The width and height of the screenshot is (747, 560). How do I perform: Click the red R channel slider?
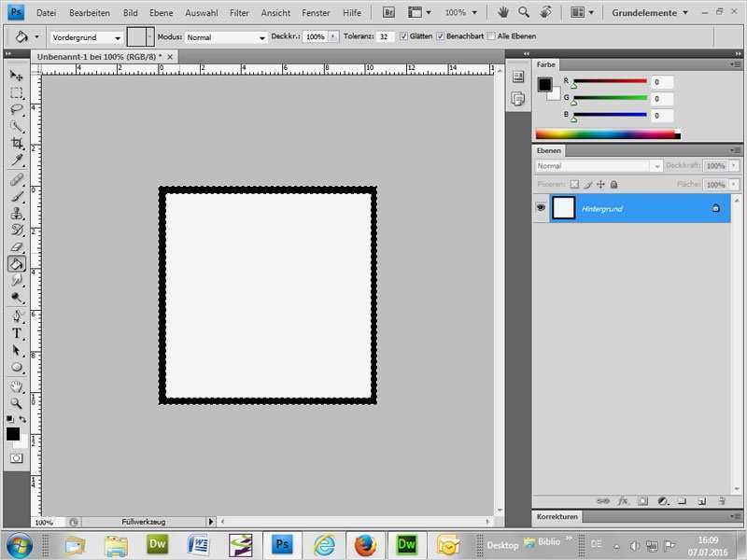pyautogui.click(x=610, y=81)
